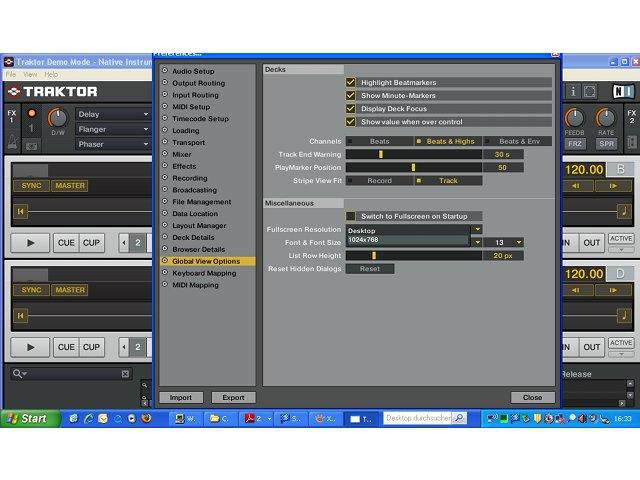Viewport: 640px width, 480px height.
Task: Click the metronome icon under FX 1
Action: (x=13, y=142)
